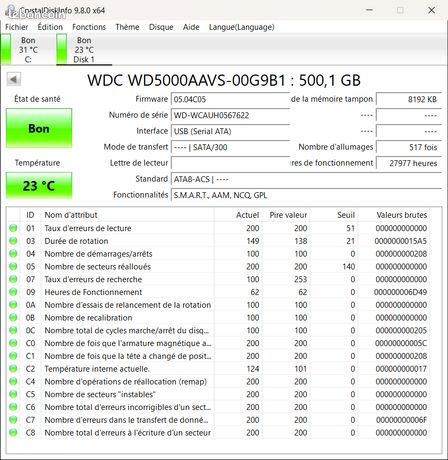Click the Firmware value field
The image size is (448, 460).
(230, 99)
